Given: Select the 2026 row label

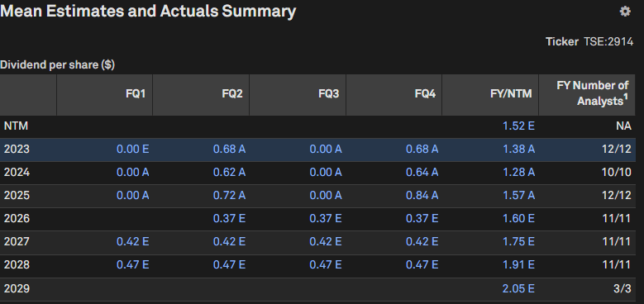Looking at the screenshot, I should pos(17,219).
